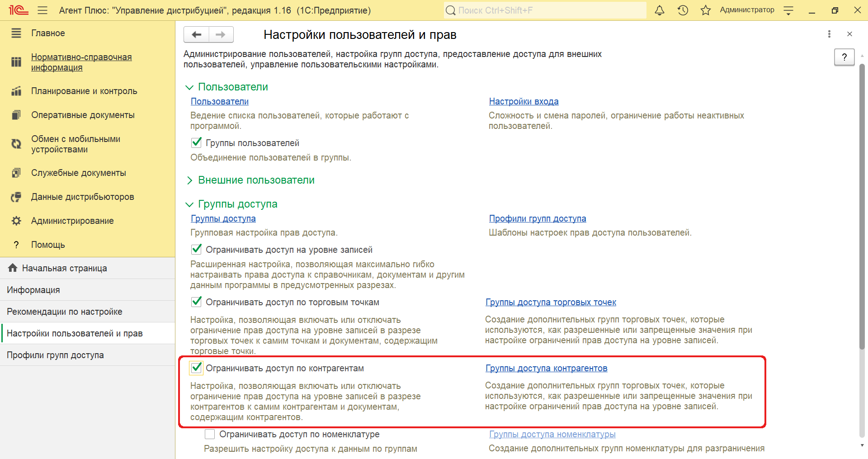This screenshot has height=459, width=868.
Task: Click the scroll down arrow of the form
Action: pyautogui.click(x=862, y=445)
